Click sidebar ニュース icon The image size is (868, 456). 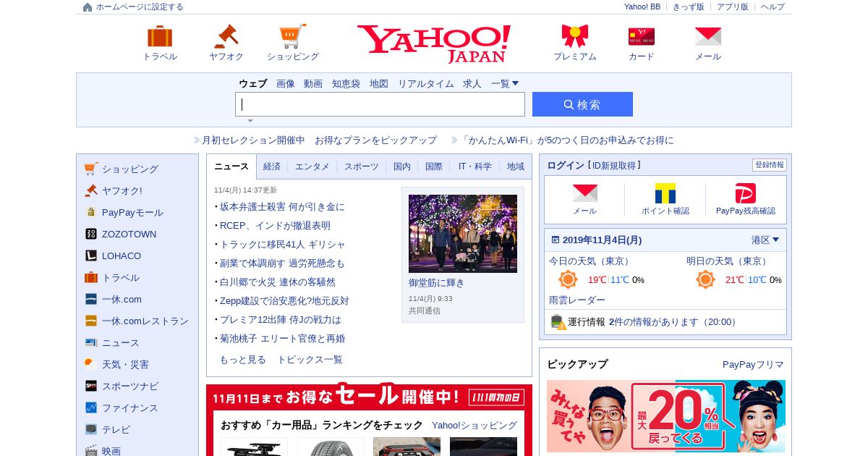(x=90, y=342)
